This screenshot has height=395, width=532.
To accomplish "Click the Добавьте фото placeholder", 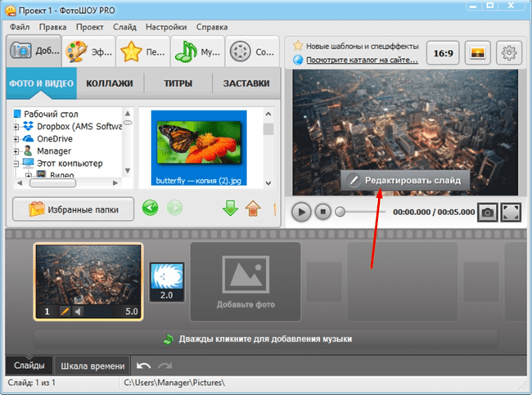I will click(x=246, y=282).
